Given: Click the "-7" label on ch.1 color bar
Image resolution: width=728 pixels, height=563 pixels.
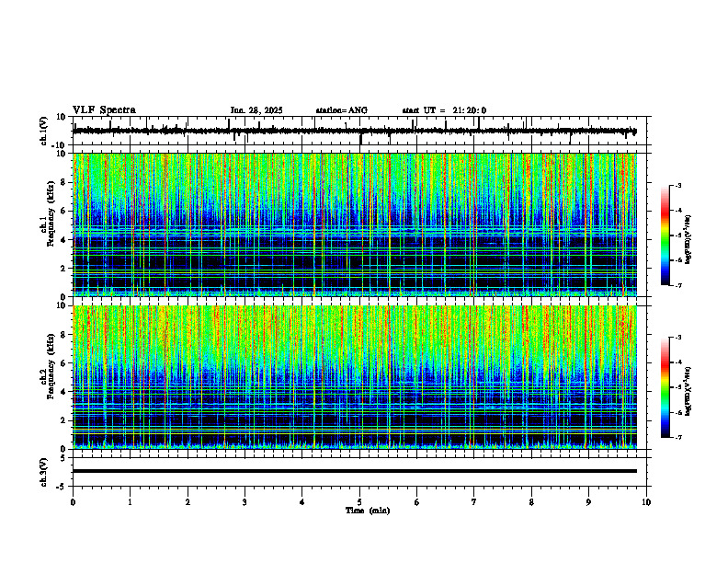Looking at the screenshot, I should (x=678, y=285).
